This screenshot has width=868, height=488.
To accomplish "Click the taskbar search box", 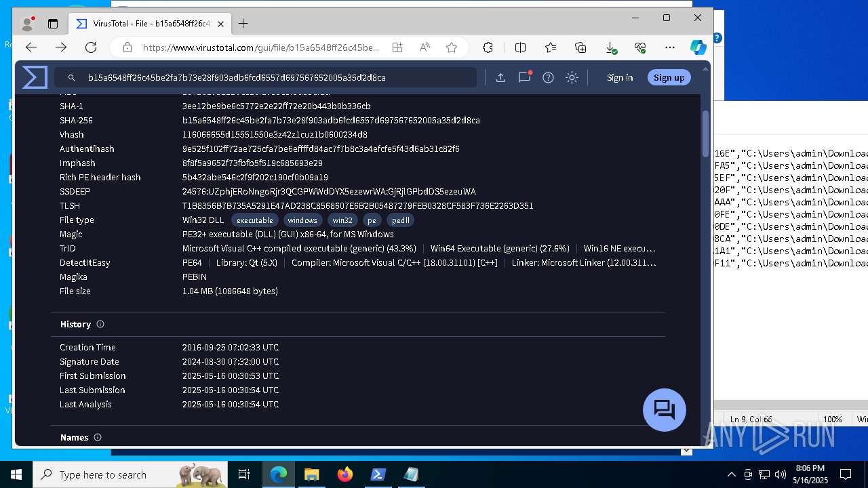I will pyautogui.click(x=131, y=474).
